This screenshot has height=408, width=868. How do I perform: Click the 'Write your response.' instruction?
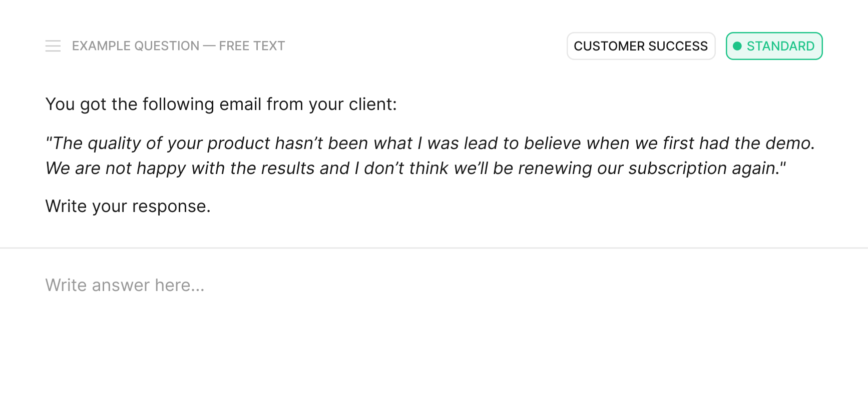128,206
